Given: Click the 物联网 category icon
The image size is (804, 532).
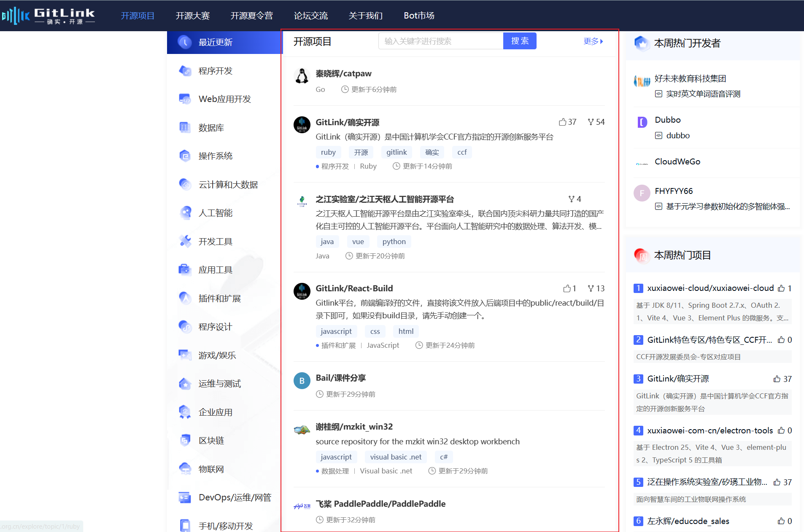Looking at the screenshot, I should tap(185, 469).
